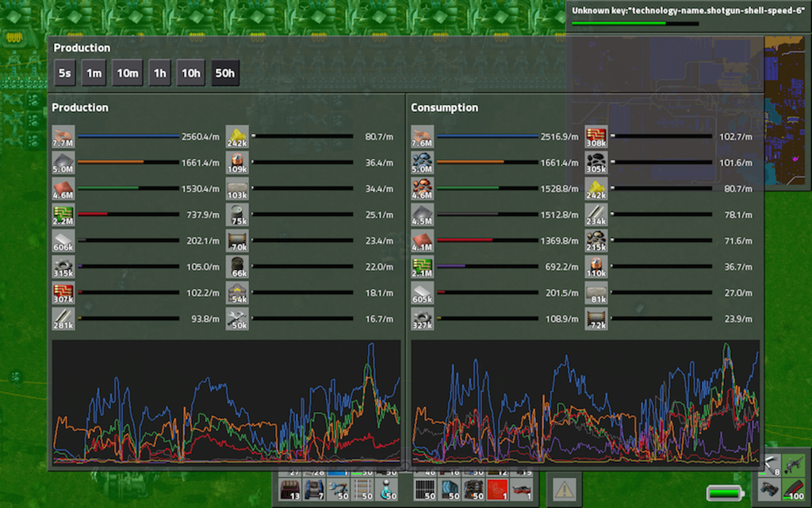Image resolution: width=812 pixels, height=508 pixels.
Task: Click sulfur icon in Production list
Action: 237,137
